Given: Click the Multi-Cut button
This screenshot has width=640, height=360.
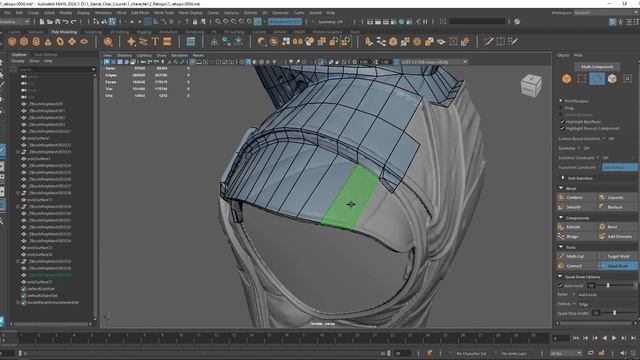Looking at the screenshot, I should coord(577,256).
